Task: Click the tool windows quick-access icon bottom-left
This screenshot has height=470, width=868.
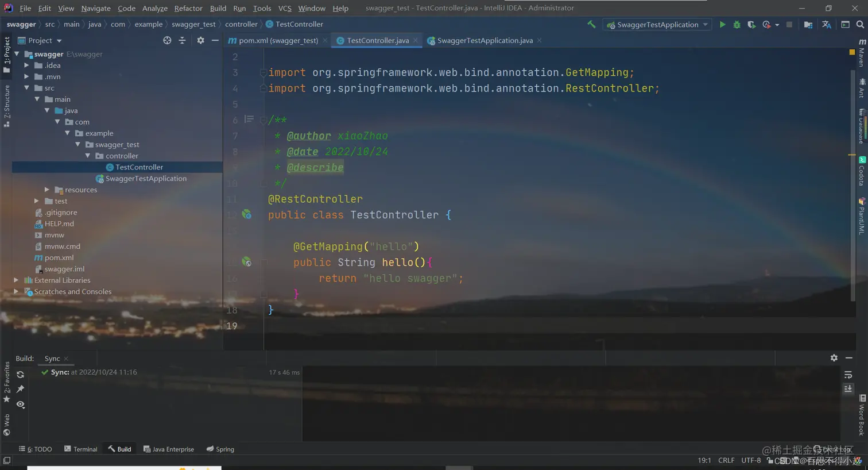Action: (6, 460)
